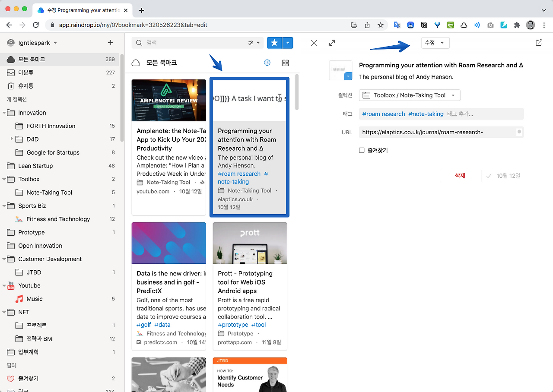Image resolution: width=553 pixels, height=392 pixels.
Task: Open the Notion extension in Chrome toolbar
Action: click(424, 25)
